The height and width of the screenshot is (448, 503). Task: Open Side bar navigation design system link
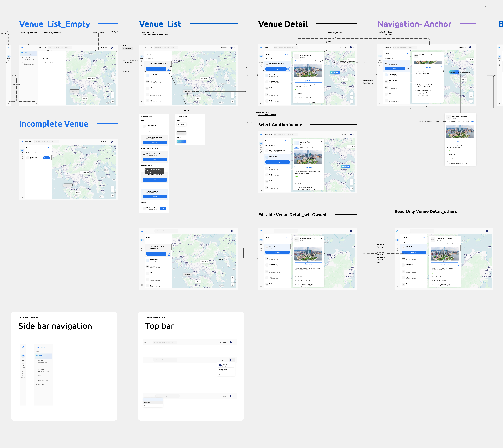[55, 326]
